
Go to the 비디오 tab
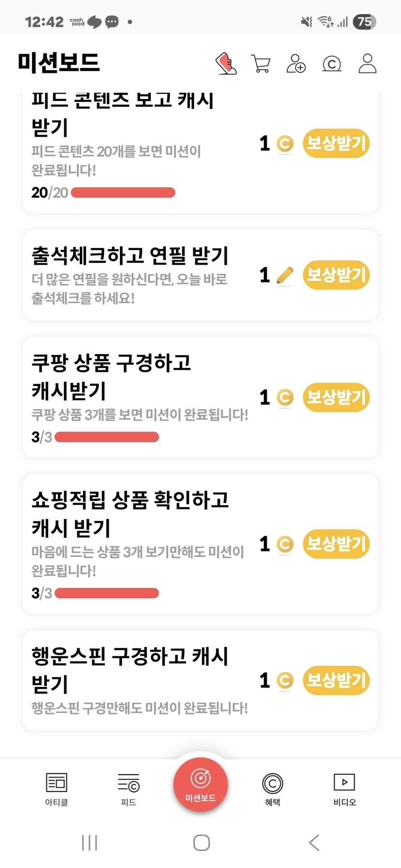pyautogui.click(x=344, y=789)
